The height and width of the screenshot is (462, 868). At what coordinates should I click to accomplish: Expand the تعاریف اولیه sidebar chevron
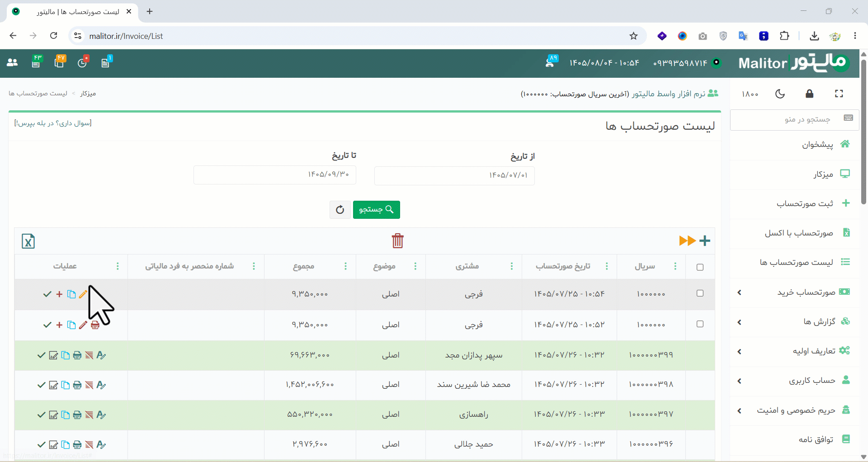(740, 352)
